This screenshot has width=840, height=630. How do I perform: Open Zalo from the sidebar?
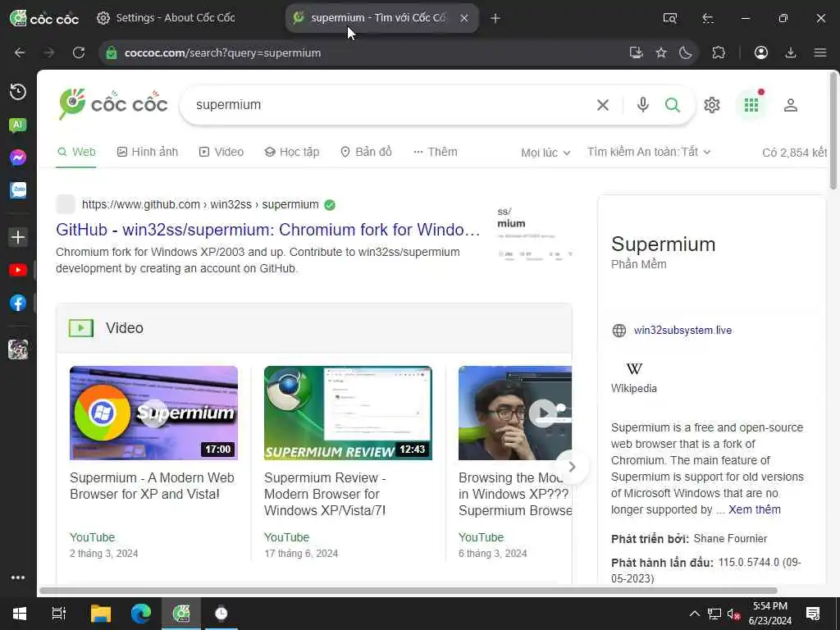point(18,190)
